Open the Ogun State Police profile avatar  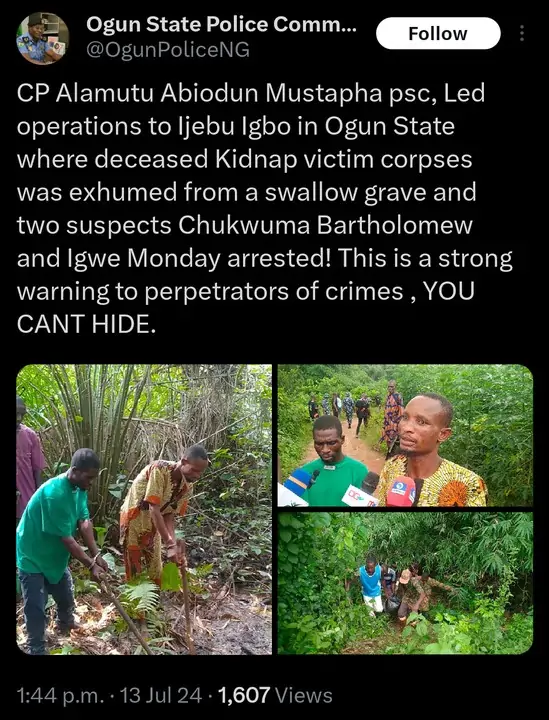[43, 38]
